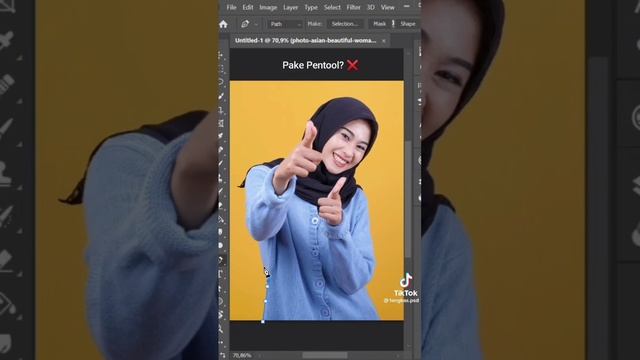Viewport: 640px width, 360px height.
Task: Select the Zoom tool
Action: 221,329
